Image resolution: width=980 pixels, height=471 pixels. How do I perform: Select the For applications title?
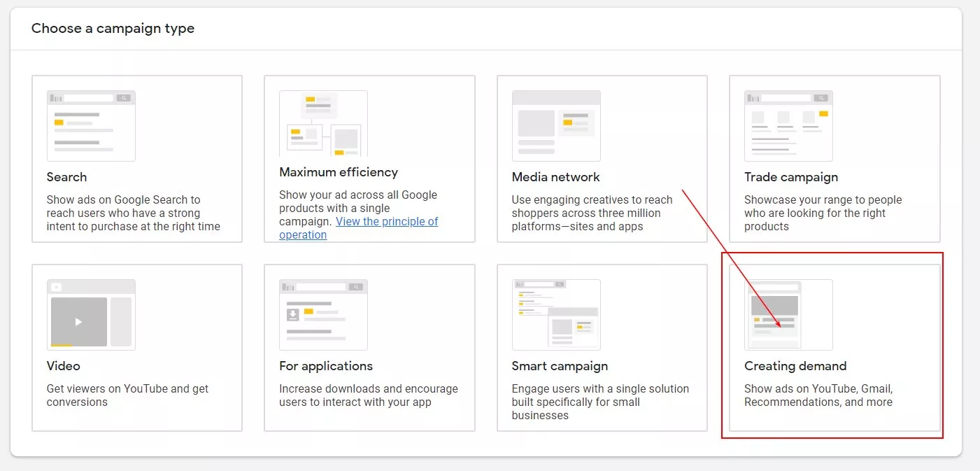coord(326,366)
